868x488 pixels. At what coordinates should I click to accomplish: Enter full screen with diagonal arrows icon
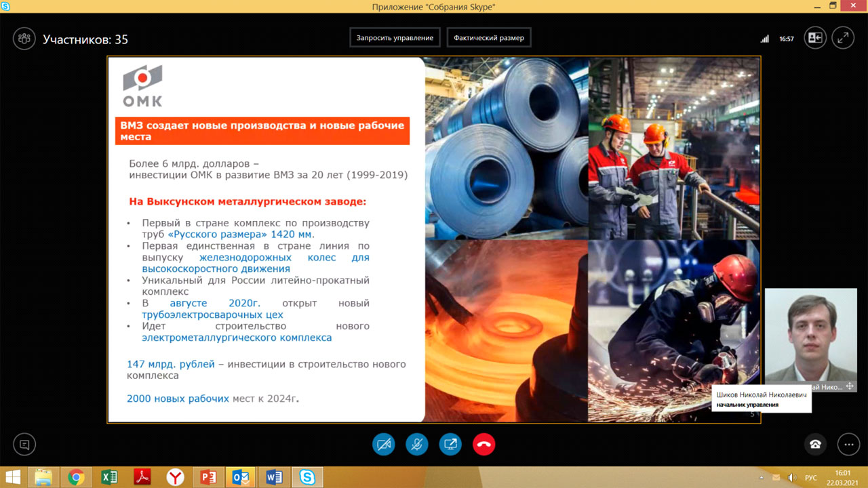843,38
